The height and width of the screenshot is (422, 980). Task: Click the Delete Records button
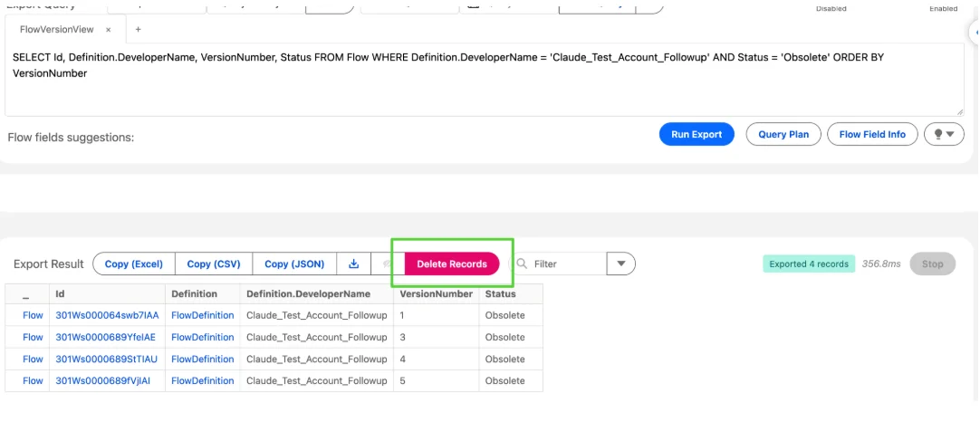(x=452, y=264)
